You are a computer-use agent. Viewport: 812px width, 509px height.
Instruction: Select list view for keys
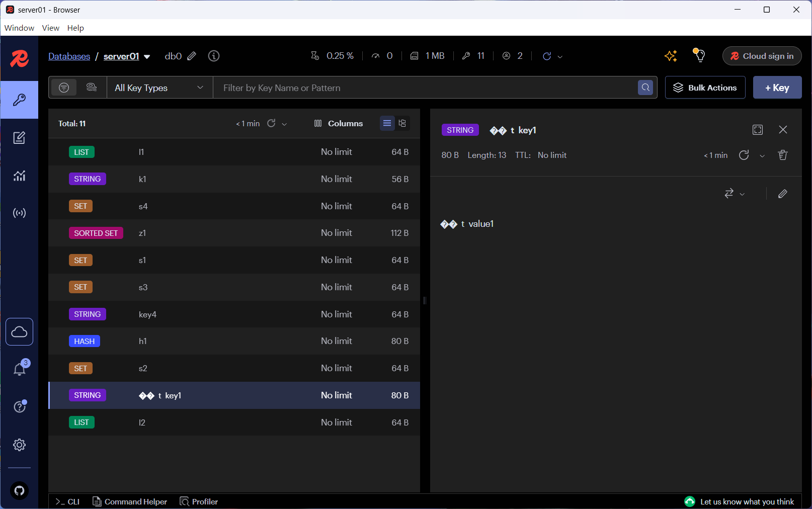click(387, 123)
